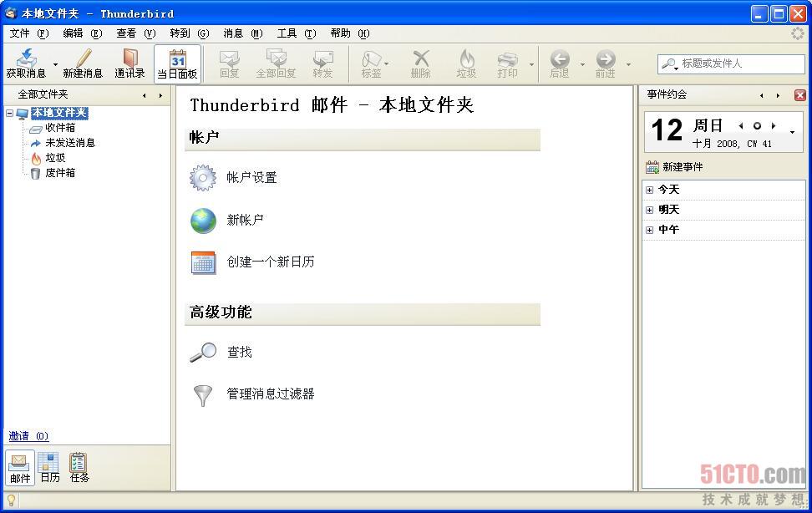Click the 查找 magnifier icon
This screenshot has width=812, height=513.
click(203, 353)
